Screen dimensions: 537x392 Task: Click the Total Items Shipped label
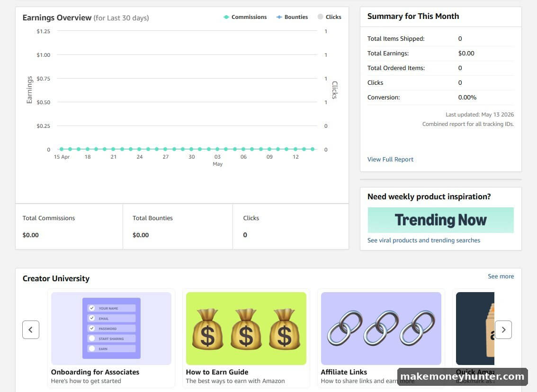(x=396, y=39)
